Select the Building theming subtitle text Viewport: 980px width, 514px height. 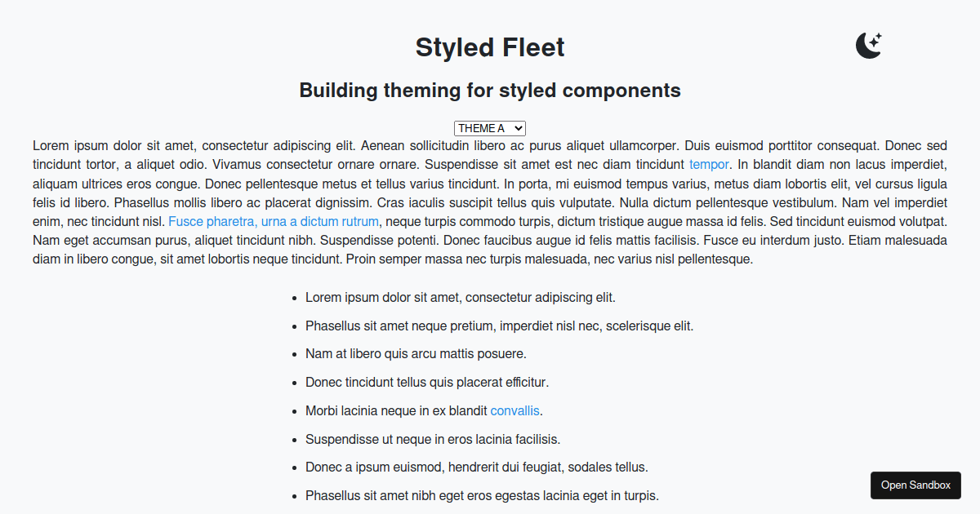[x=489, y=91]
